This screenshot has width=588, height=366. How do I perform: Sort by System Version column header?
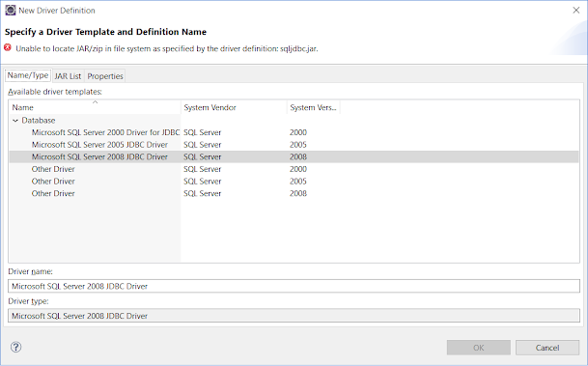tap(314, 107)
